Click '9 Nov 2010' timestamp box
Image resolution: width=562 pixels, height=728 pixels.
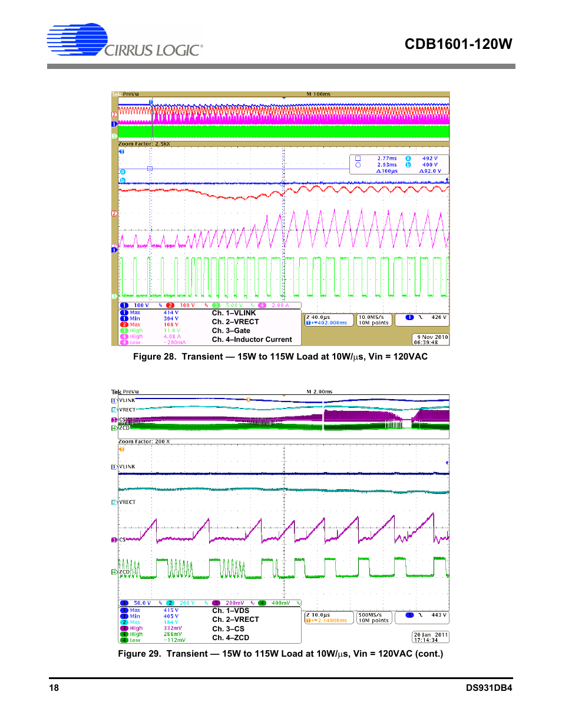(431, 340)
